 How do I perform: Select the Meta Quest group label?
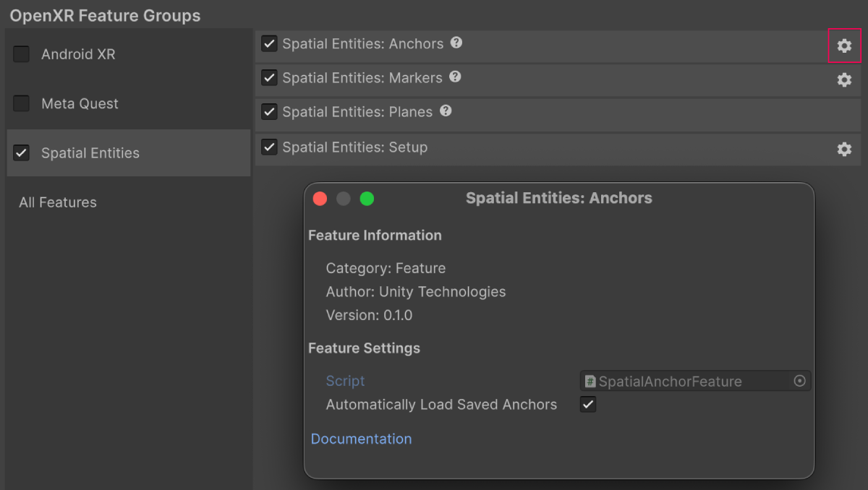[80, 103]
